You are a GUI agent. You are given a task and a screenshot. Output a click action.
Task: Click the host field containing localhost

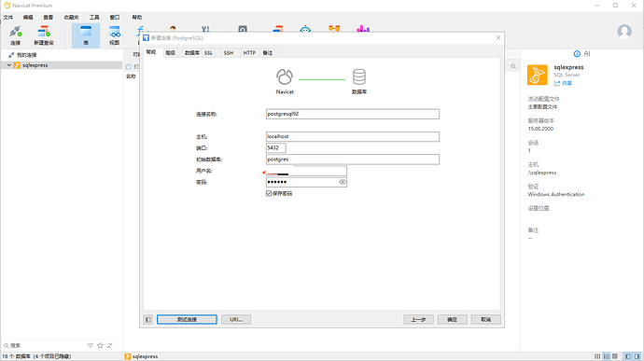353,136
